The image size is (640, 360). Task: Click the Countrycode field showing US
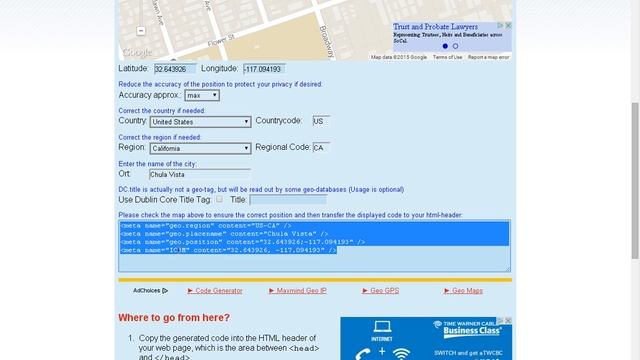pyautogui.click(x=321, y=121)
